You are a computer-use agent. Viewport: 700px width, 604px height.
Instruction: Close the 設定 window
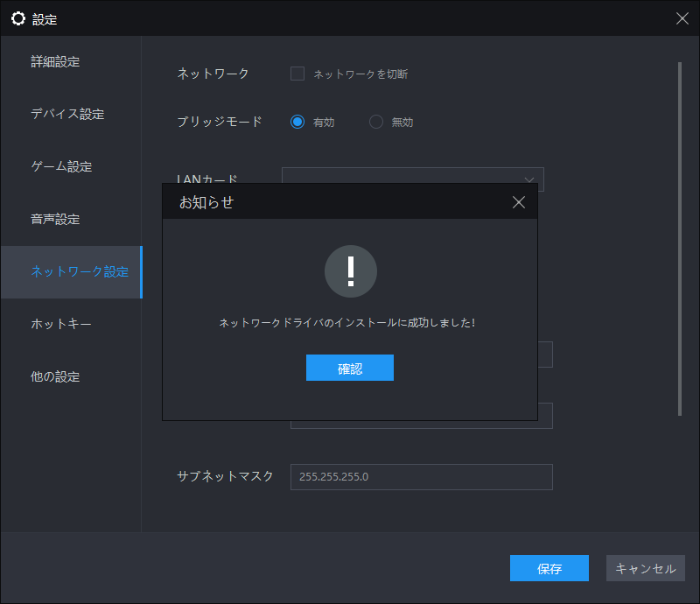(x=682, y=18)
